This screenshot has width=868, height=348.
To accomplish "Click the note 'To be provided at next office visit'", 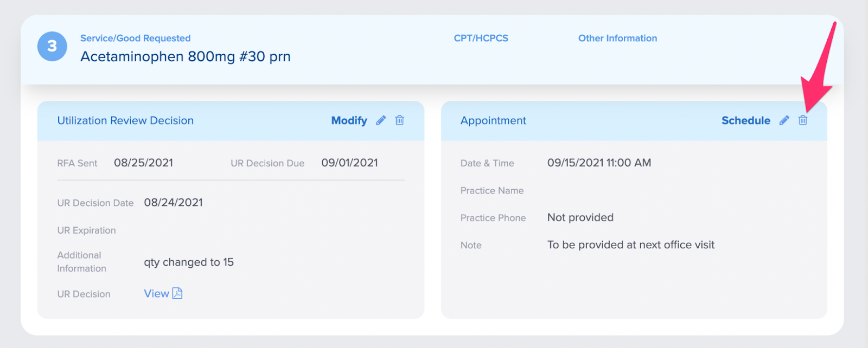I will pos(630,244).
